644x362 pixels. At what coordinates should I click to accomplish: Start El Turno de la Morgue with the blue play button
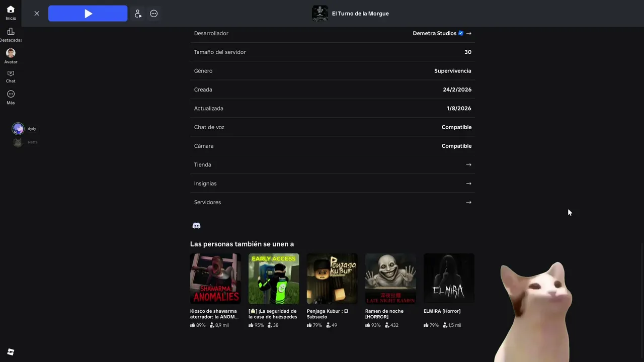pyautogui.click(x=88, y=14)
